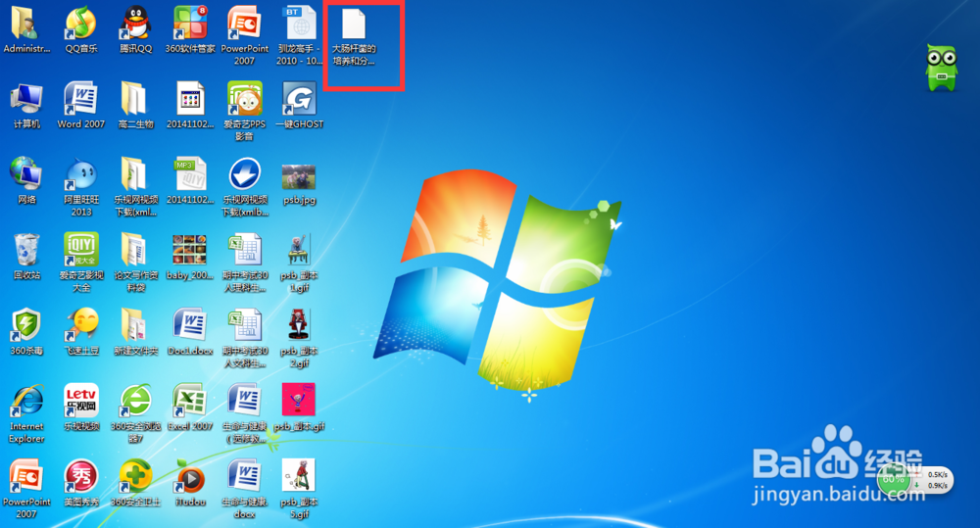The image size is (980, 528).
Task: Select the psb_副本1.gif file
Action: coord(299,250)
